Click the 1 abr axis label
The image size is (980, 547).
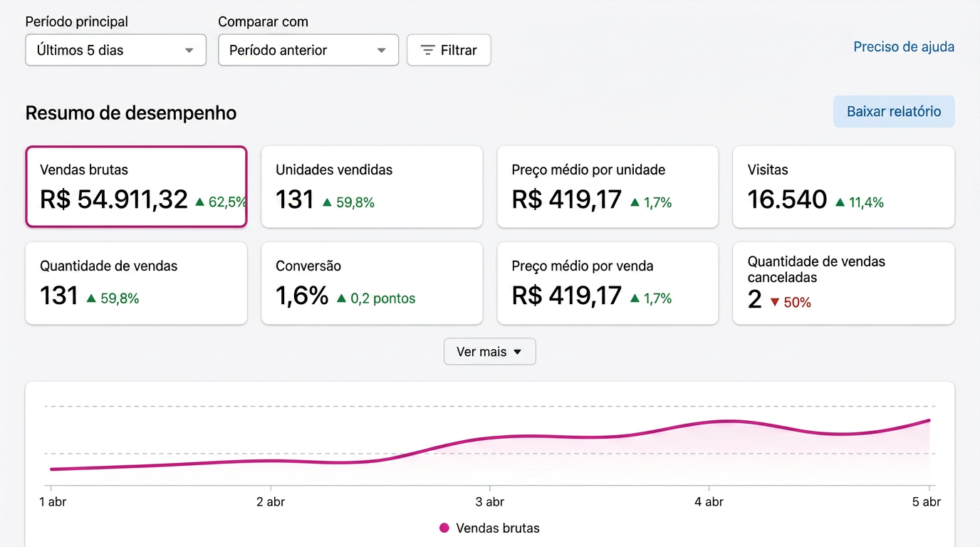(53, 501)
